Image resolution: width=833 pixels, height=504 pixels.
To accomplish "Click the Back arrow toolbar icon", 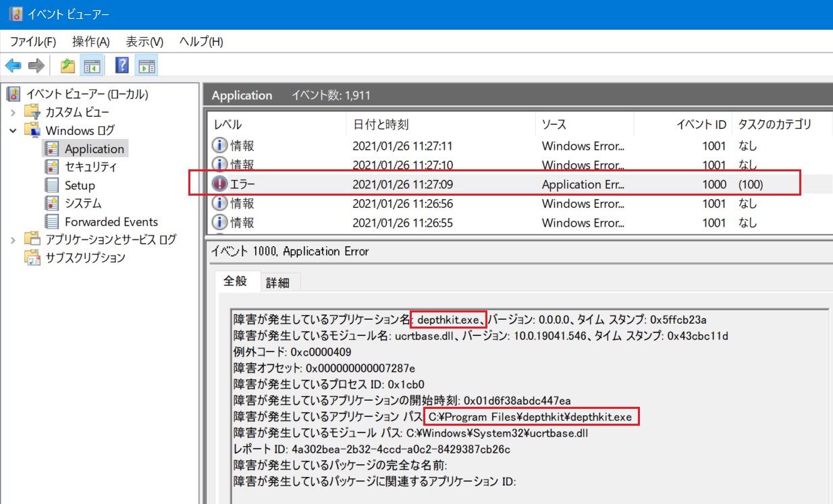I will pyautogui.click(x=13, y=65).
